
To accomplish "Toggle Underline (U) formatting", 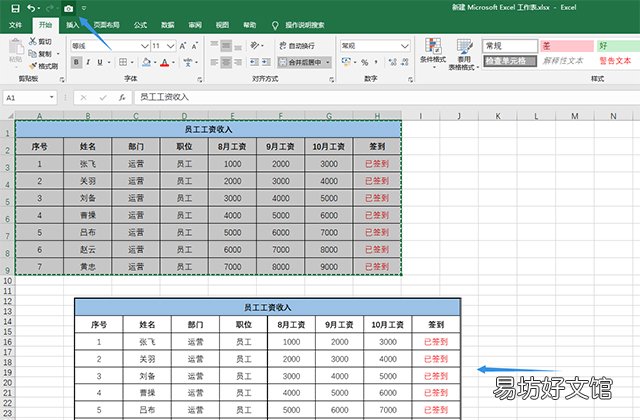I will click(x=100, y=62).
